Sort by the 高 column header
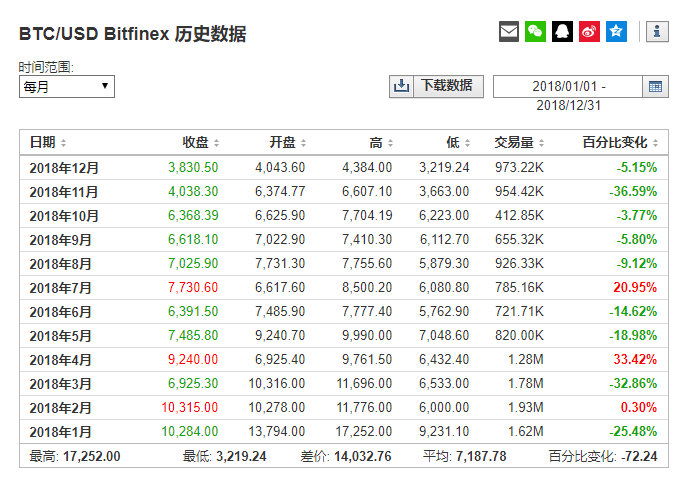This screenshot has height=487, width=681. (381, 142)
